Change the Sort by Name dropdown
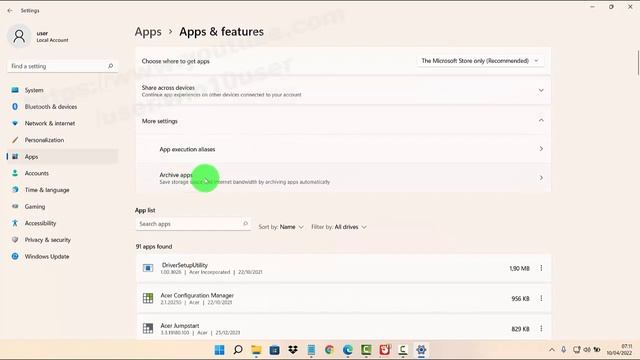640x360 pixels. 281,227
